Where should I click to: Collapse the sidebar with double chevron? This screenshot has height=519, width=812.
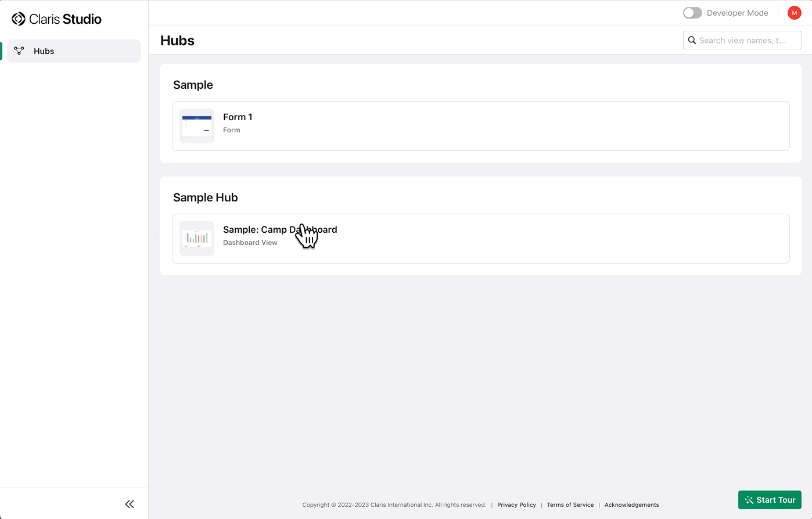click(130, 504)
